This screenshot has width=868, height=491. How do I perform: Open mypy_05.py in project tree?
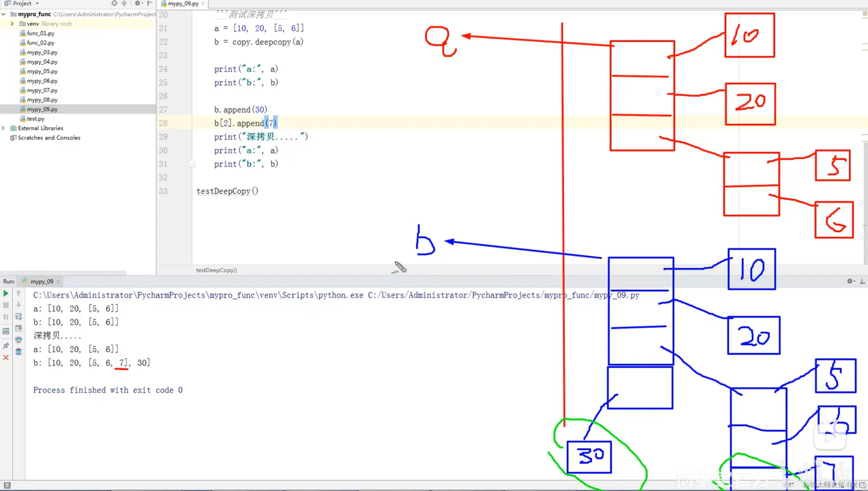tap(42, 71)
